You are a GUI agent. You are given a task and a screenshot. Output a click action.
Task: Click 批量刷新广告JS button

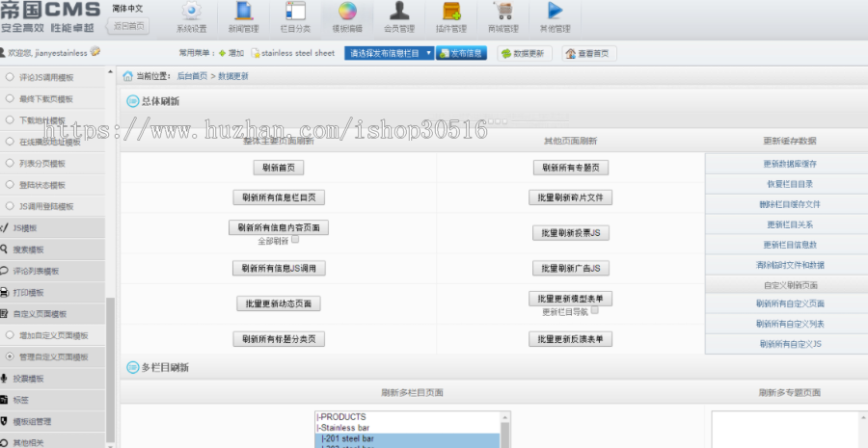point(571,268)
